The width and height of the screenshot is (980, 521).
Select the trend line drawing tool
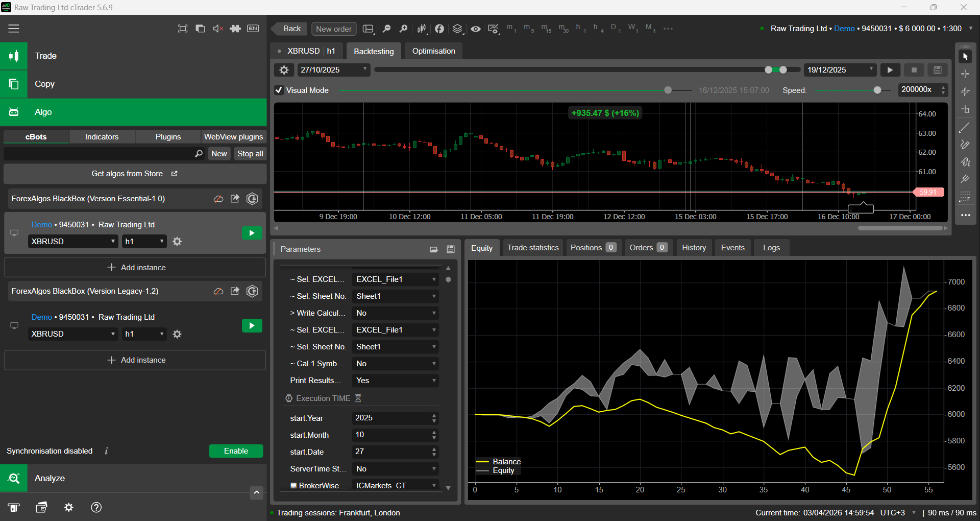tap(965, 128)
